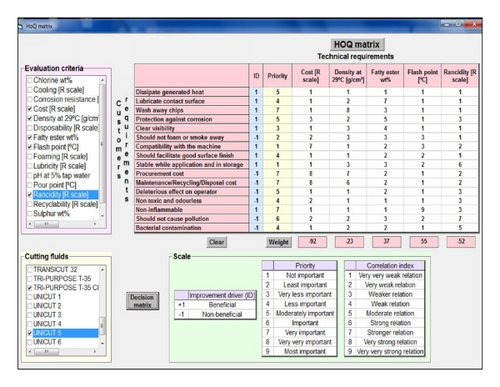The height and width of the screenshot is (387, 500).
Task: Click the cutting fluids list up arrow
Action: point(102,269)
